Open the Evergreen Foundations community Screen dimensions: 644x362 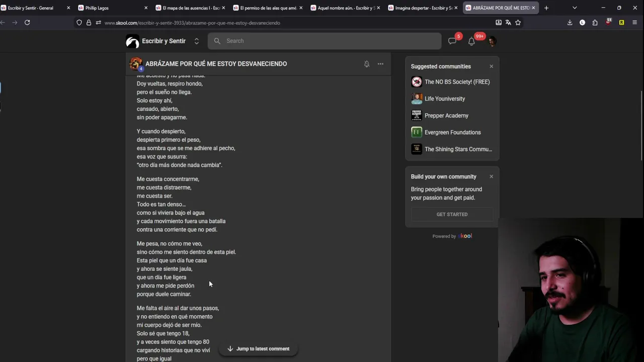pyautogui.click(x=452, y=132)
